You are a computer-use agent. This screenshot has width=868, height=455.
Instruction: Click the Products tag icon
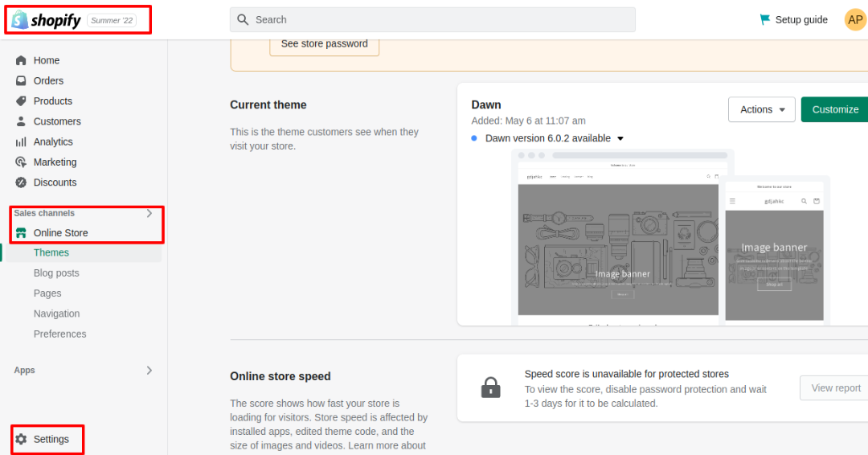coord(21,101)
